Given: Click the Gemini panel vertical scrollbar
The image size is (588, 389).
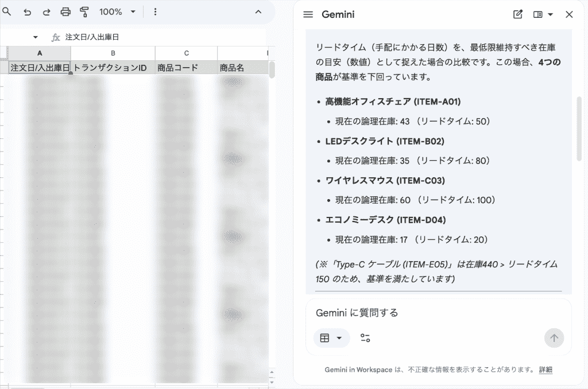Looking at the screenshot, I should tap(579, 129).
